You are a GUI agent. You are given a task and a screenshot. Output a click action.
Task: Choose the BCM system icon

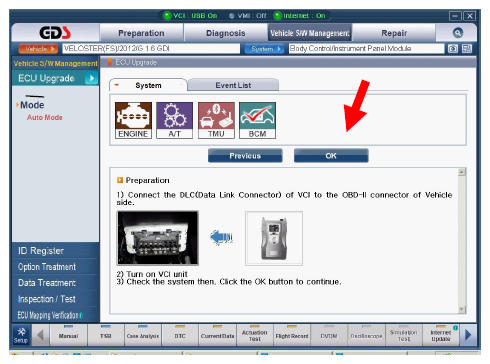click(x=257, y=120)
